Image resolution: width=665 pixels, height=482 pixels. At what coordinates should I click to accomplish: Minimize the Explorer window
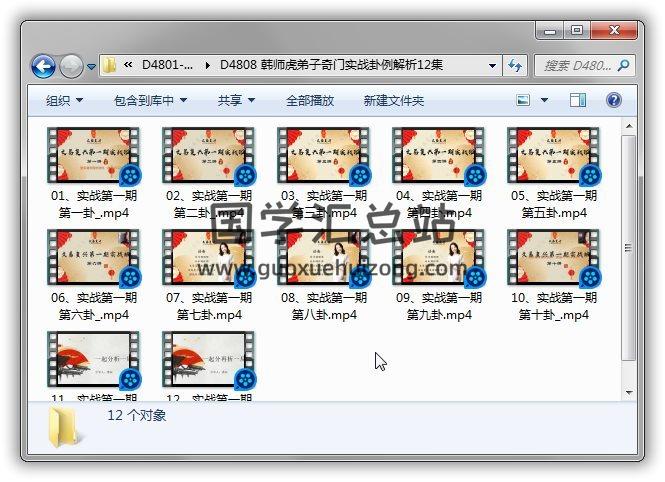[x=550, y=31]
